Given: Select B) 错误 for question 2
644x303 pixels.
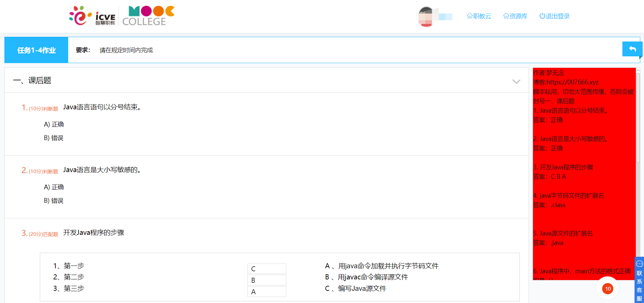Looking at the screenshot, I should (54, 200).
